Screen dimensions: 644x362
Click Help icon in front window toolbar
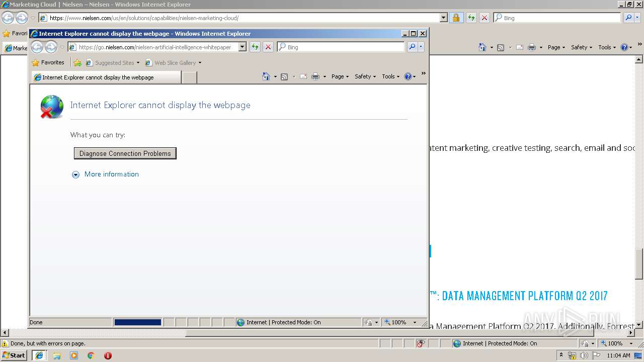pos(408,76)
